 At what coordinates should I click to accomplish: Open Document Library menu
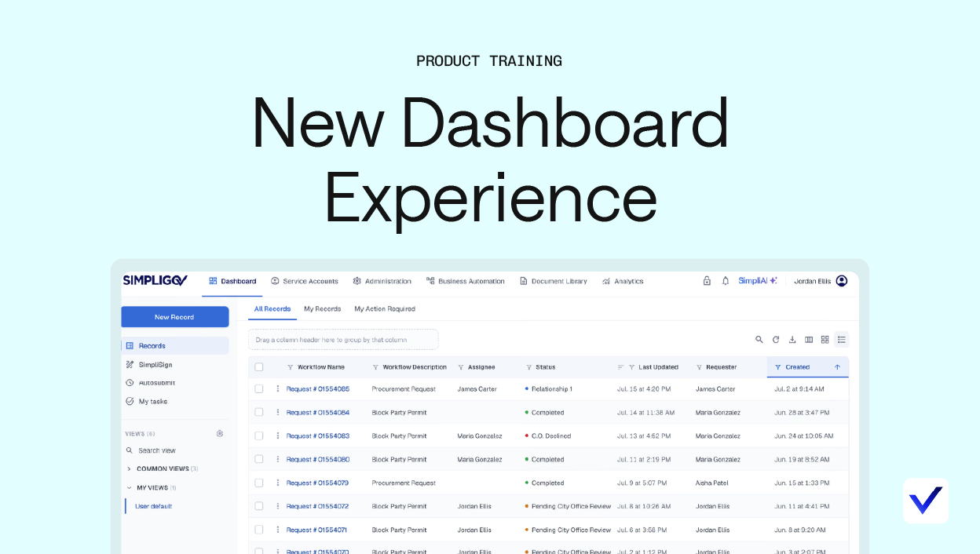pyautogui.click(x=554, y=281)
